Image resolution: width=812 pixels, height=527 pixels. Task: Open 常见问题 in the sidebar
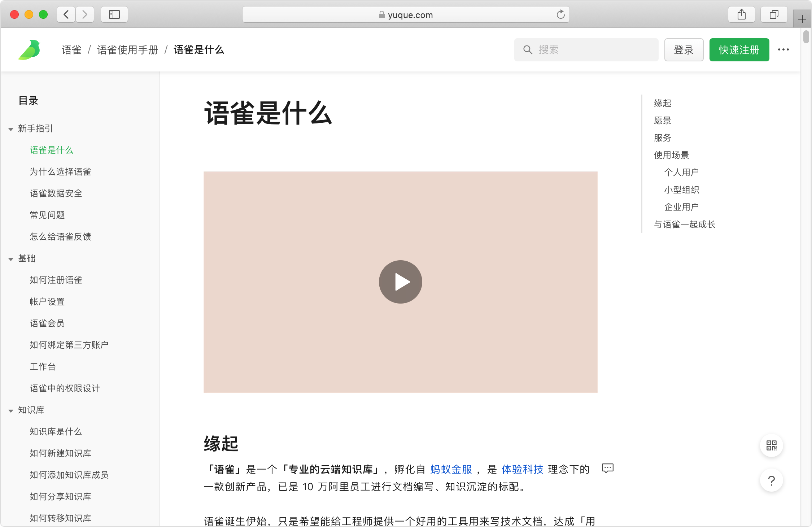point(47,215)
